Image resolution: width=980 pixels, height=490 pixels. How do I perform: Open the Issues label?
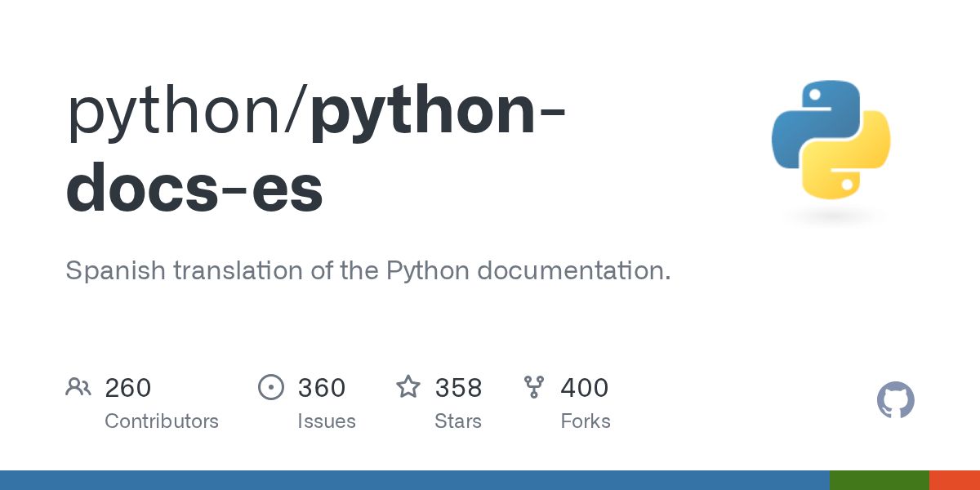tap(327, 421)
